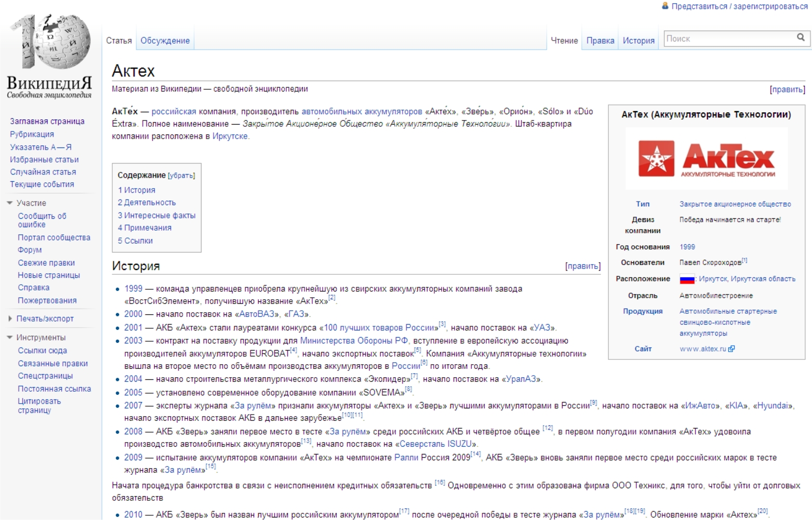Click the user icon beside Представиться

665,6
